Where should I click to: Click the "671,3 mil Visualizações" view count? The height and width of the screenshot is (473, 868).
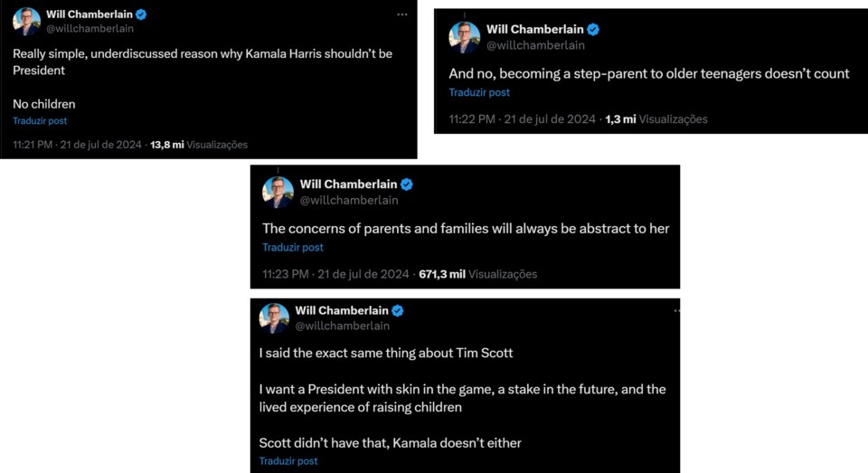click(x=477, y=274)
